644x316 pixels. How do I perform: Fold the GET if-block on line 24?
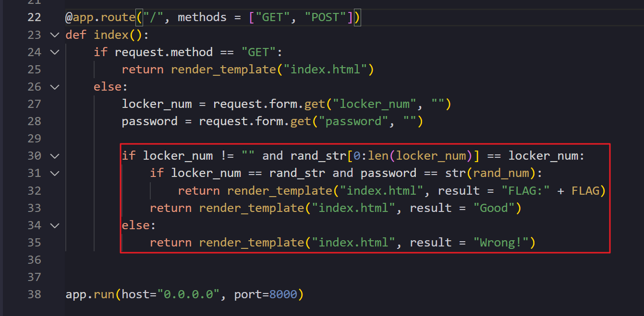(54, 52)
